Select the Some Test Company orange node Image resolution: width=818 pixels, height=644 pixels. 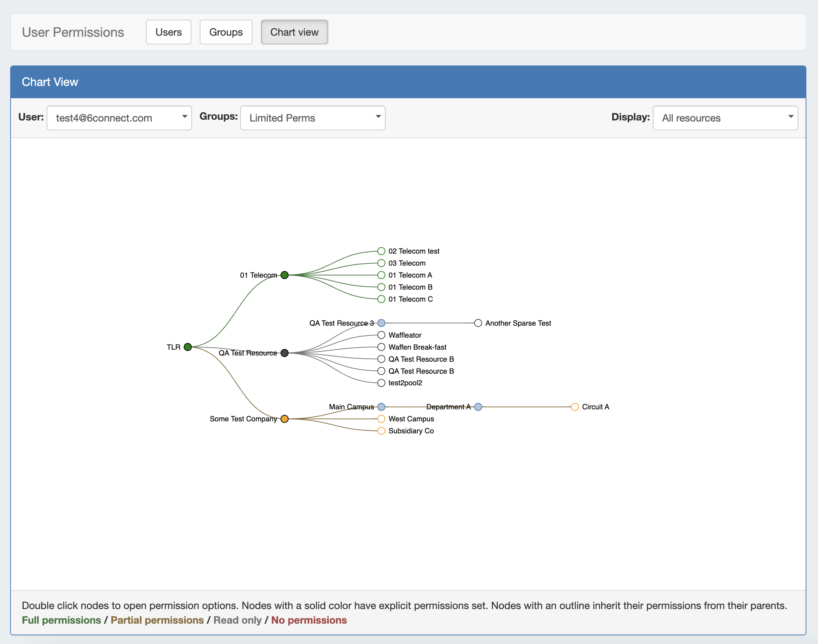coord(285,419)
